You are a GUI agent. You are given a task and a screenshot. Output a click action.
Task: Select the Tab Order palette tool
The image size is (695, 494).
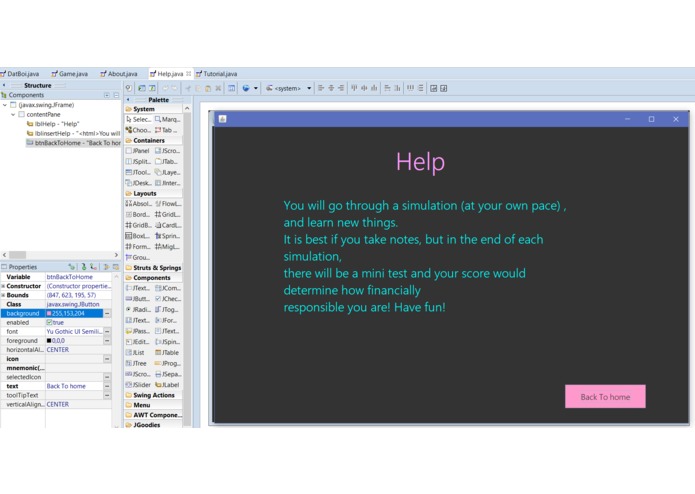point(166,130)
